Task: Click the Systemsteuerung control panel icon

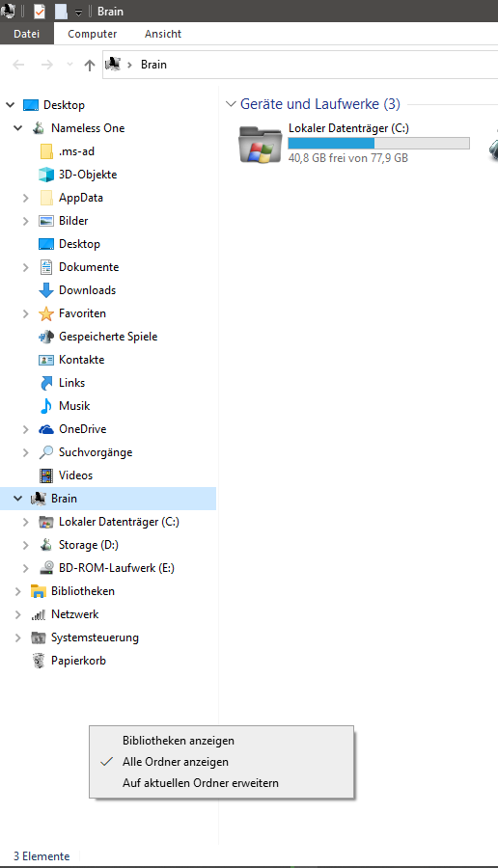Action: pos(39,637)
